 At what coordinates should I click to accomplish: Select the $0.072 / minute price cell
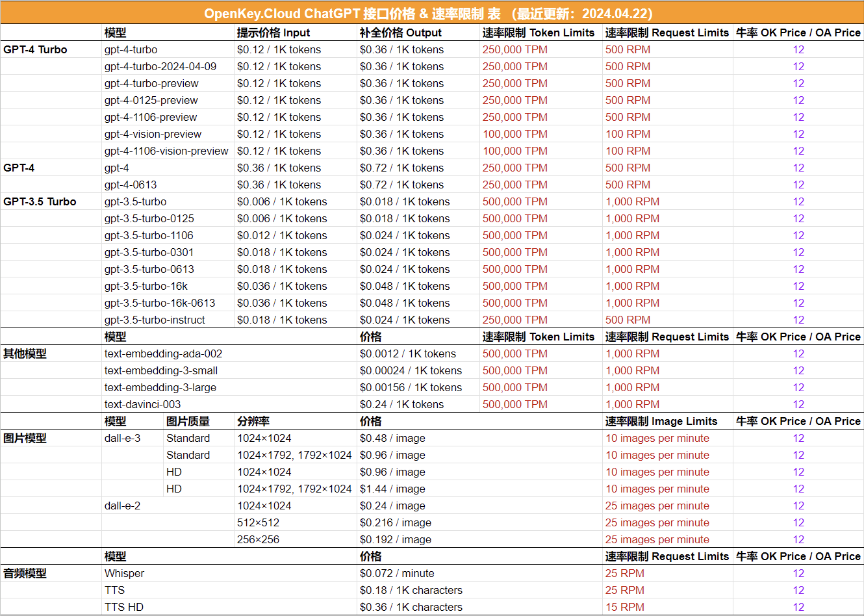coord(397,573)
